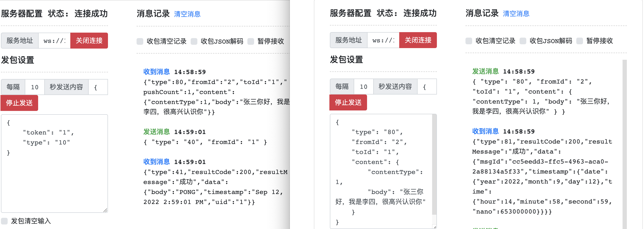Click interval value 10 in left window
The width and height of the screenshot is (644, 229).
pos(35,87)
